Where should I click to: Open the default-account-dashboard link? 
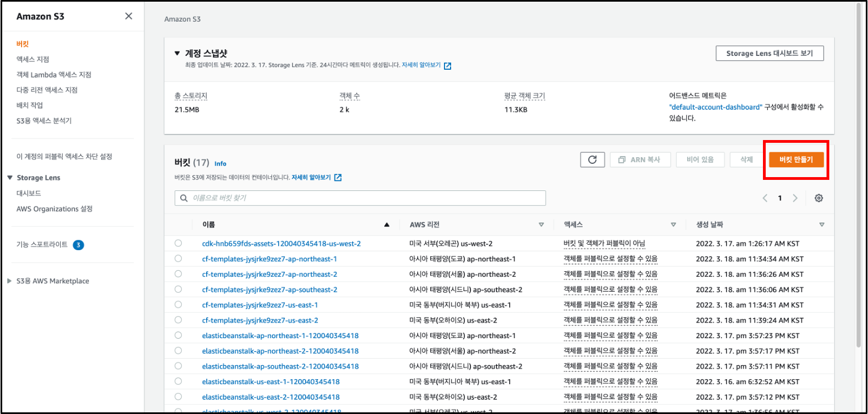point(715,107)
